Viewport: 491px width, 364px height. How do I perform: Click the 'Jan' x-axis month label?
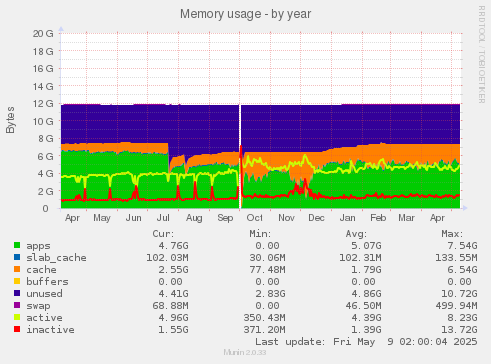(347, 218)
